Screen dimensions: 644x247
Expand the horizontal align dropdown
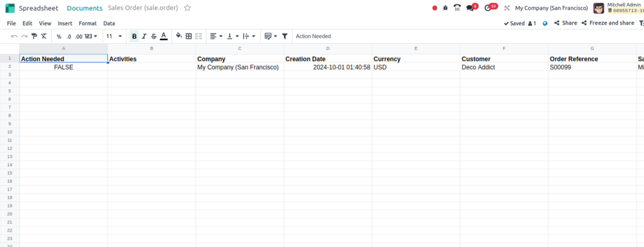click(216, 36)
